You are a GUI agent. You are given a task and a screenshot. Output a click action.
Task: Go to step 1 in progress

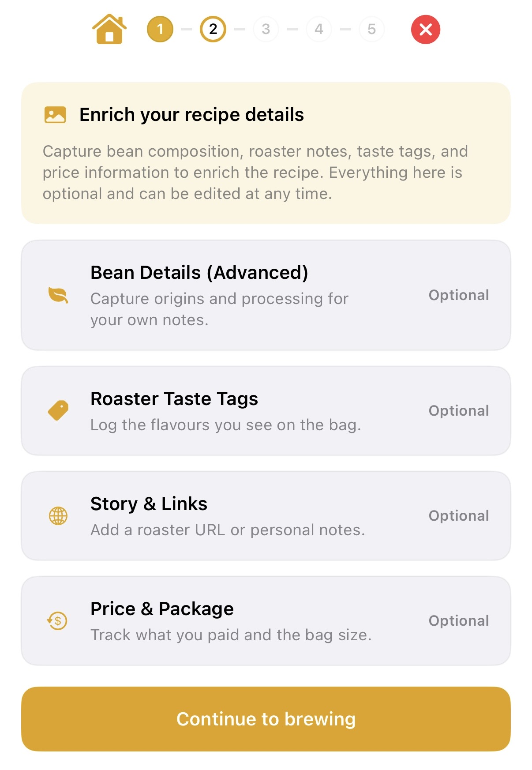point(160,30)
